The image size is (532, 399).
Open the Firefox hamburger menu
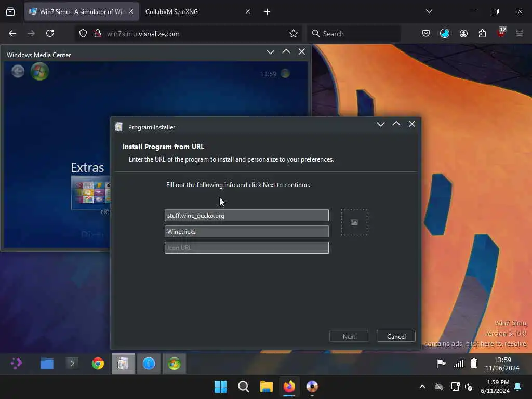click(520, 34)
